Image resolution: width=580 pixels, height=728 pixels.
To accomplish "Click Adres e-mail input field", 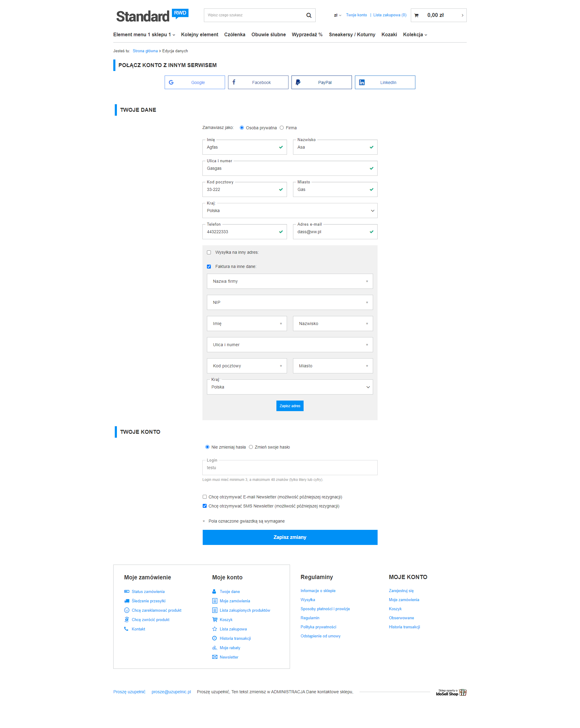I will coord(335,232).
